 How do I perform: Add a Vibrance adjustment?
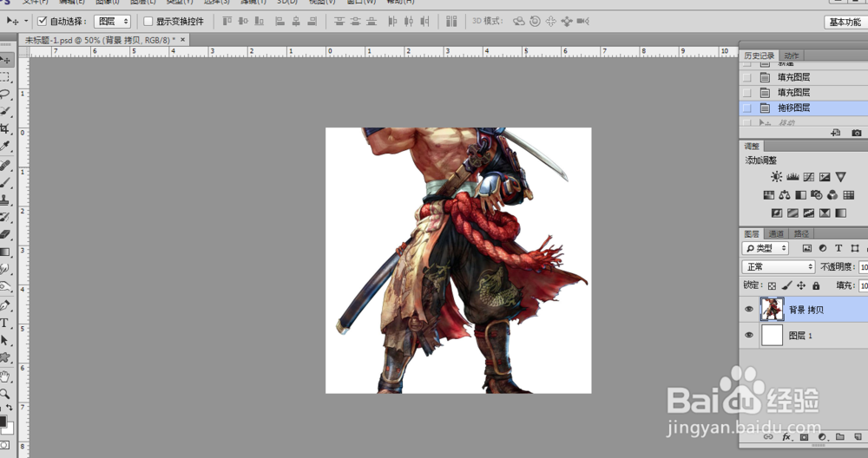point(841,177)
